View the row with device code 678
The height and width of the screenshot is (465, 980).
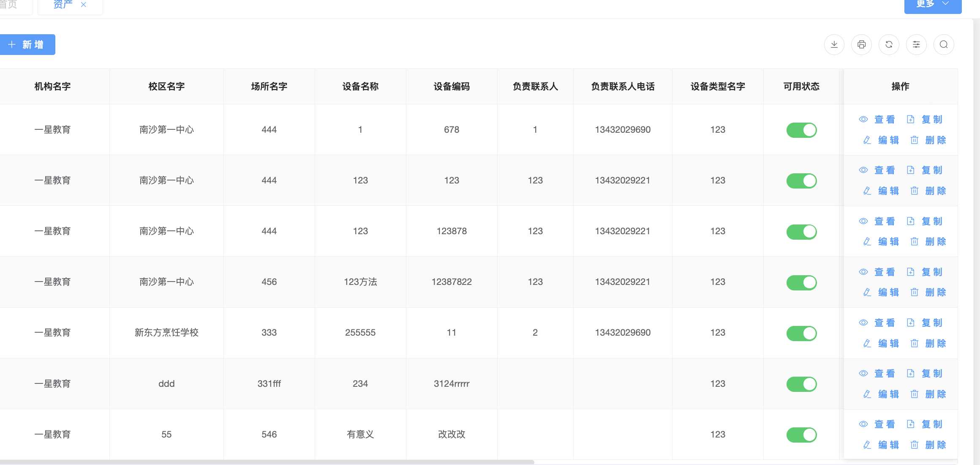pyautogui.click(x=877, y=120)
